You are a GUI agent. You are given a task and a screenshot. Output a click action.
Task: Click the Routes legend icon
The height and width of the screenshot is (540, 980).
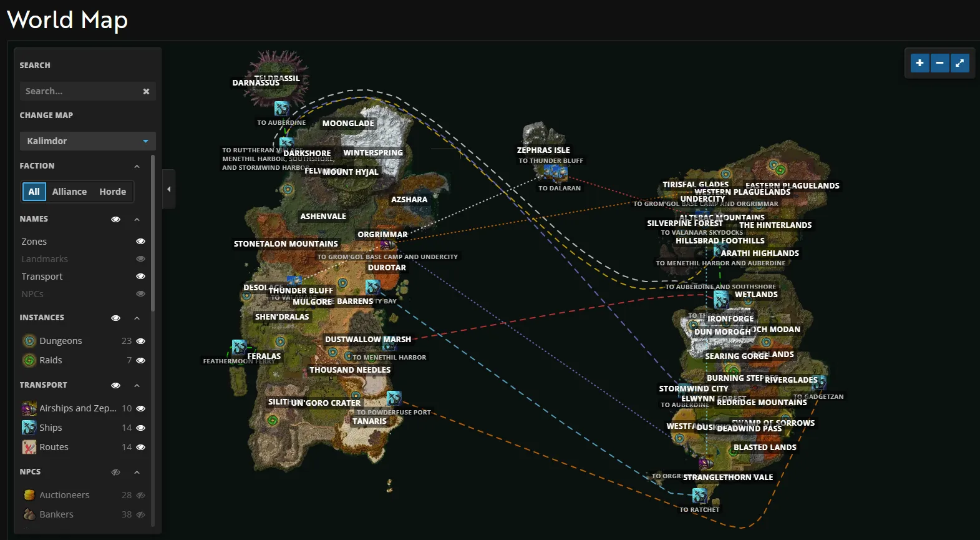[29, 447]
